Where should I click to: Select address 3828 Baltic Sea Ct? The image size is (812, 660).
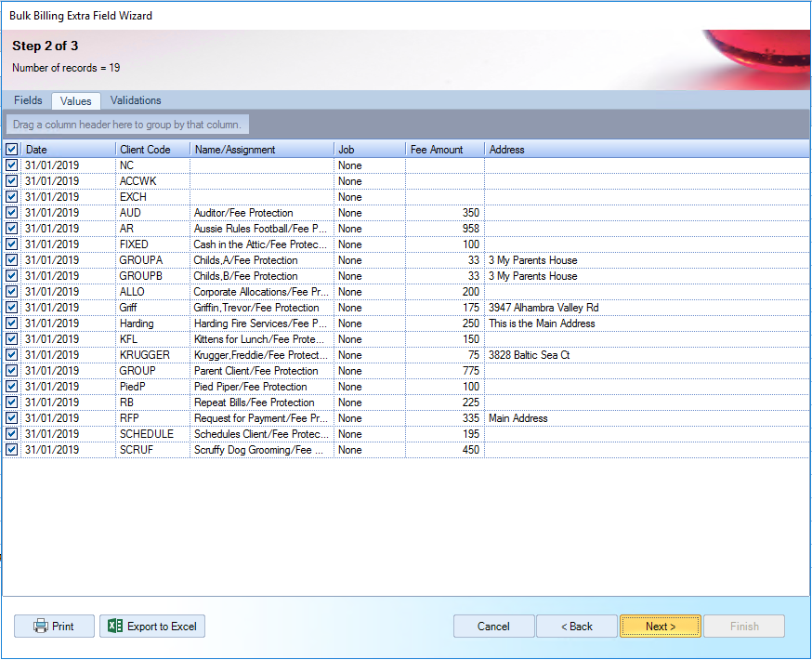pos(648,355)
